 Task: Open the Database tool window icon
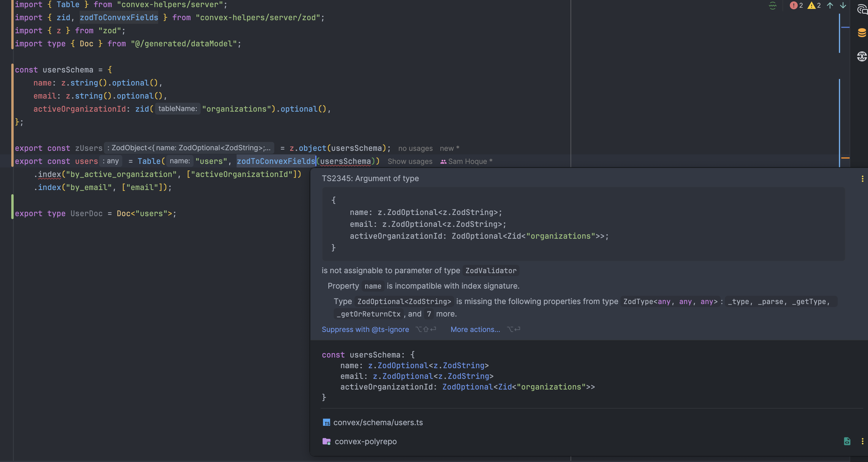click(861, 33)
